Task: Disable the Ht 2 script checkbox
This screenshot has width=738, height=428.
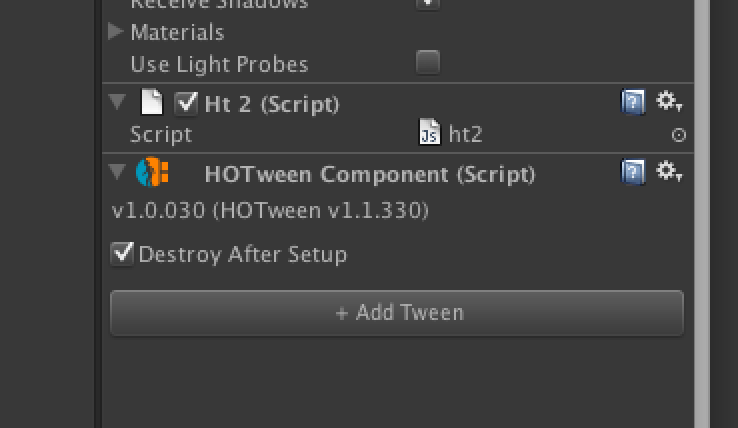Action: click(185, 103)
